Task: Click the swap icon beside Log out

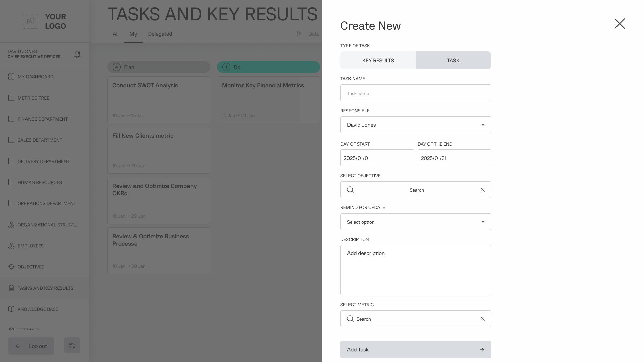Action: [x=72, y=345]
